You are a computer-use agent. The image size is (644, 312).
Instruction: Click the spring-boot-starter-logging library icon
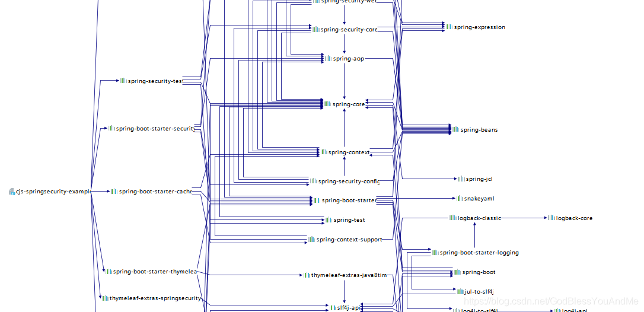[x=435, y=253]
